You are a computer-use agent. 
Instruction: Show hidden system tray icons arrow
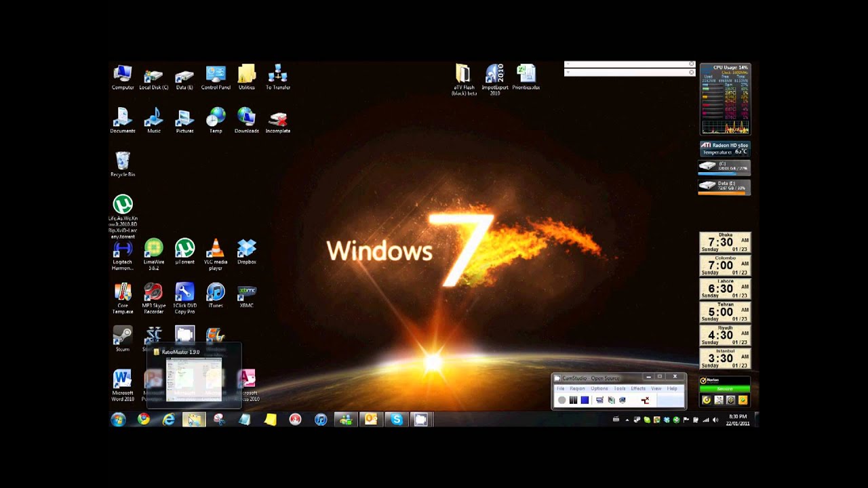627,420
